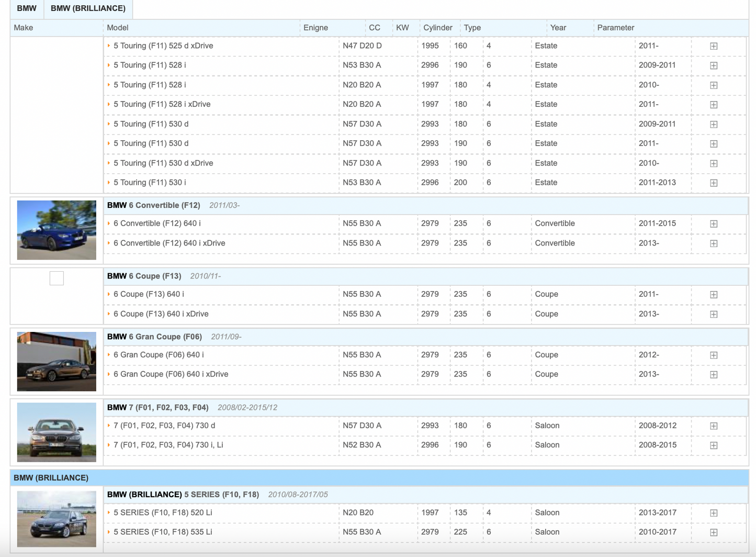756x557 pixels.
Task: Click engine code N20 B20 in 520 Li row
Action: [x=358, y=513]
